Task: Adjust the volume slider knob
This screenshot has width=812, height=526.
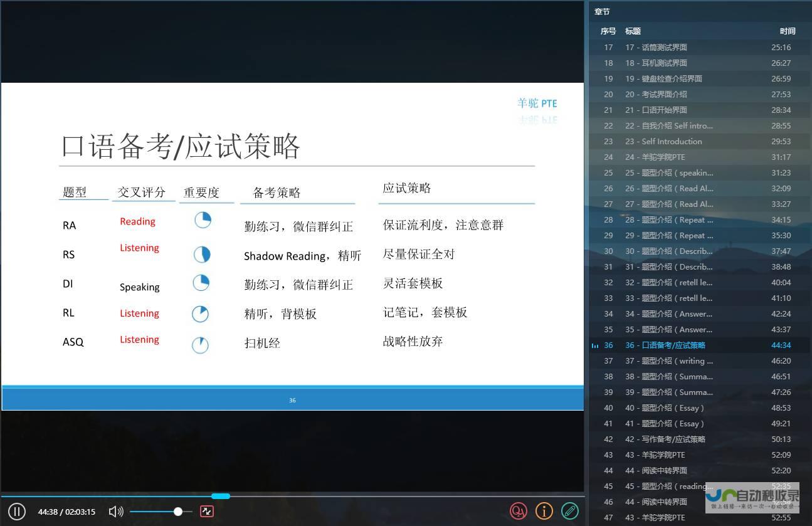Action: [178, 512]
